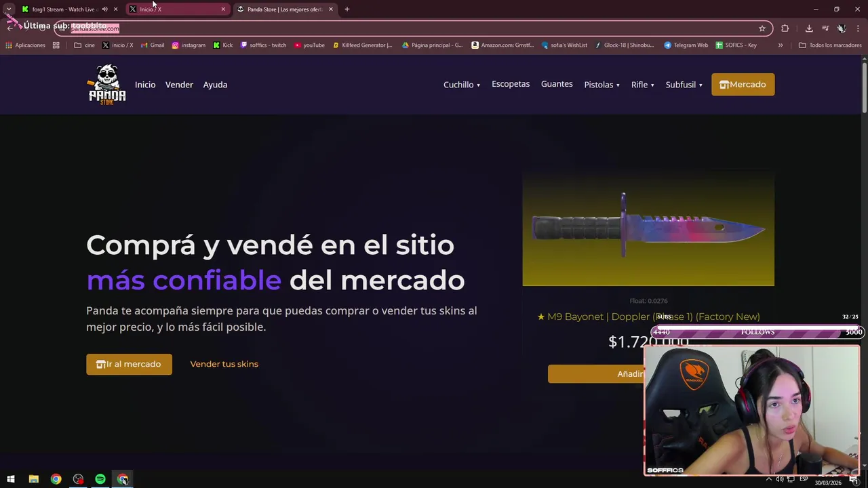Show hidden bookmarks overflow chevron

tap(781, 45)
